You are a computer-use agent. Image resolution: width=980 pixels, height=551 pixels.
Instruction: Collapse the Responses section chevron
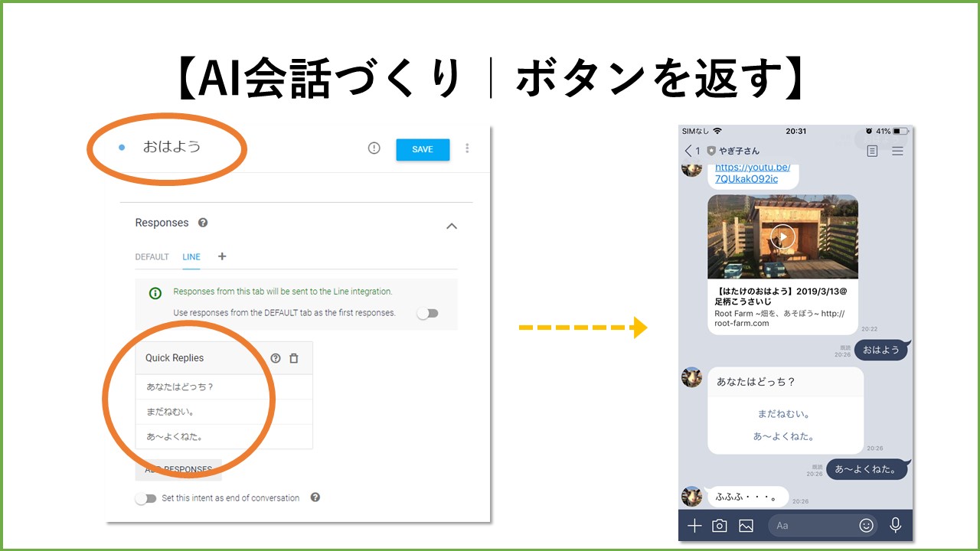click(452, 226)
